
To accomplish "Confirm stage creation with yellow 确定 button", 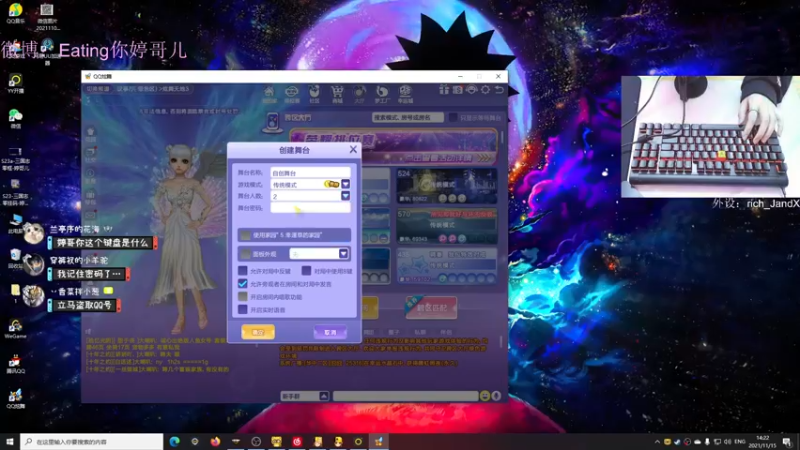I will coord(258,332).
